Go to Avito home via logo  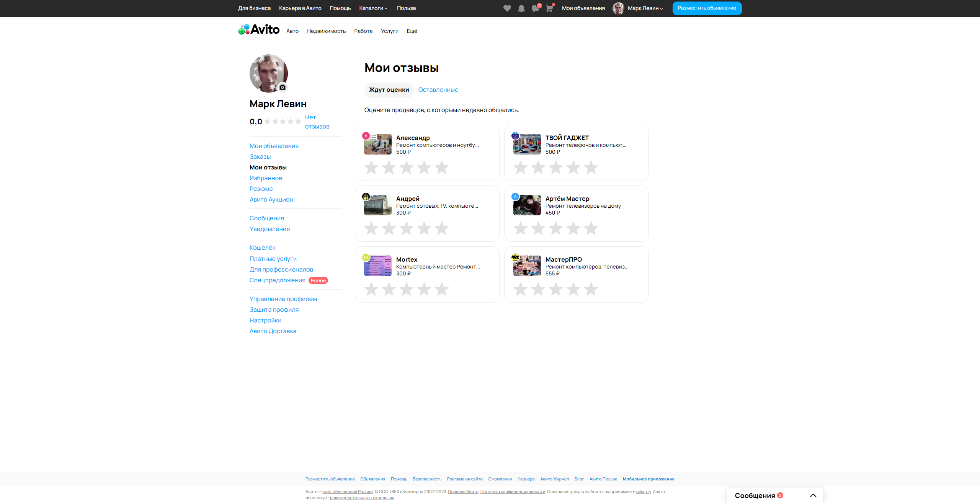(259, 29)
